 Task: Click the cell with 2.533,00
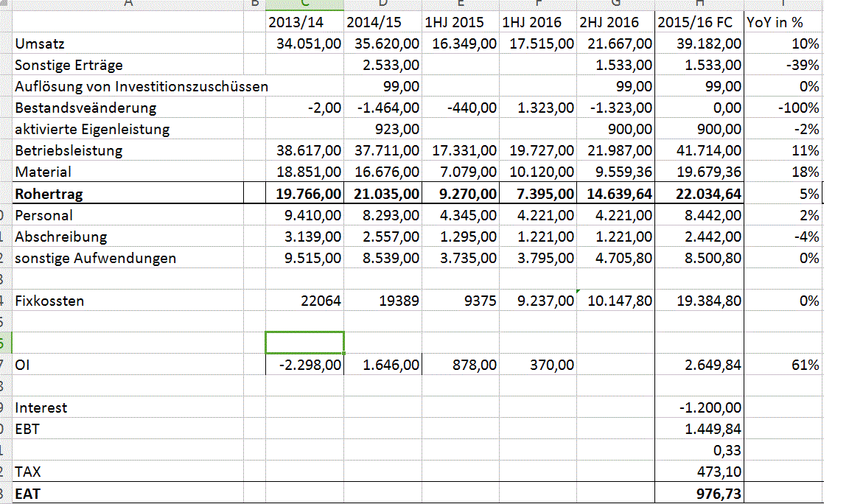(382, 65)
